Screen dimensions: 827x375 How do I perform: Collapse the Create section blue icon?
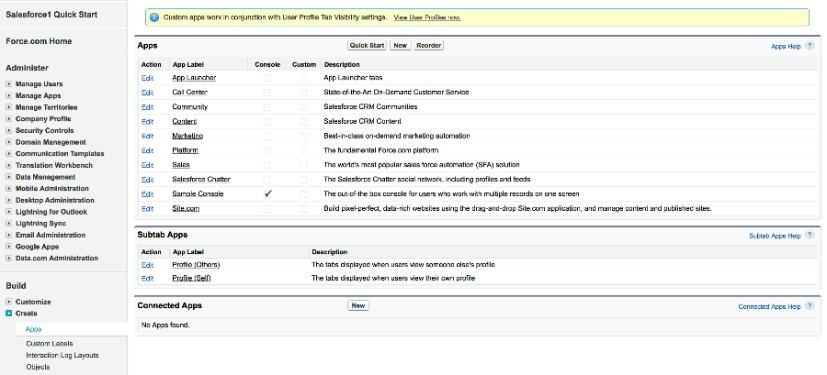click(x=8, y=313)
